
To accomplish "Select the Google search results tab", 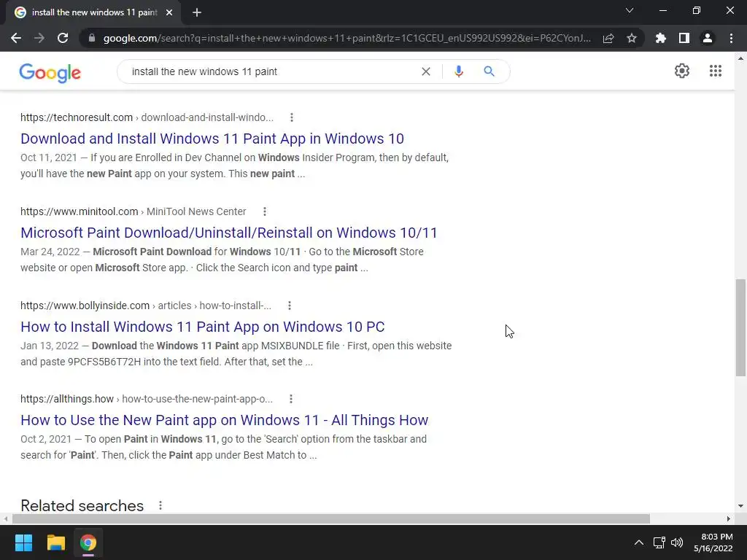I will [94, 12].
